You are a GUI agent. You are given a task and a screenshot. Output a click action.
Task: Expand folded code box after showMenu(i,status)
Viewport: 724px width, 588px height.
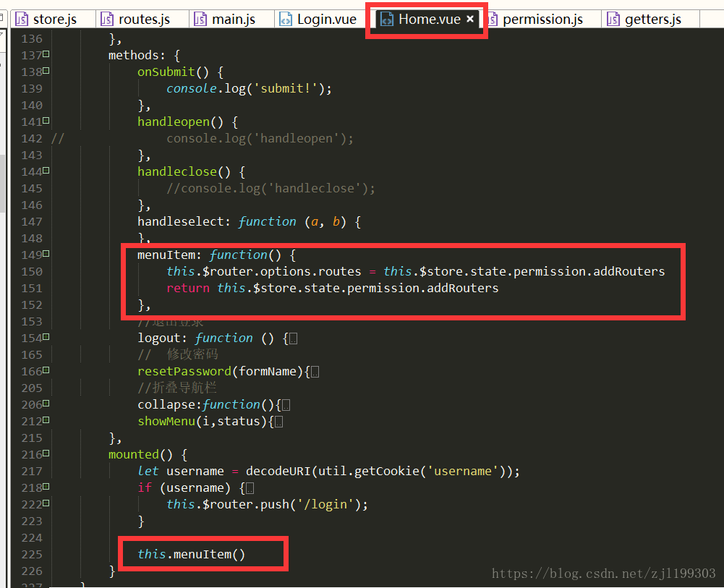[x=279, y=422]
